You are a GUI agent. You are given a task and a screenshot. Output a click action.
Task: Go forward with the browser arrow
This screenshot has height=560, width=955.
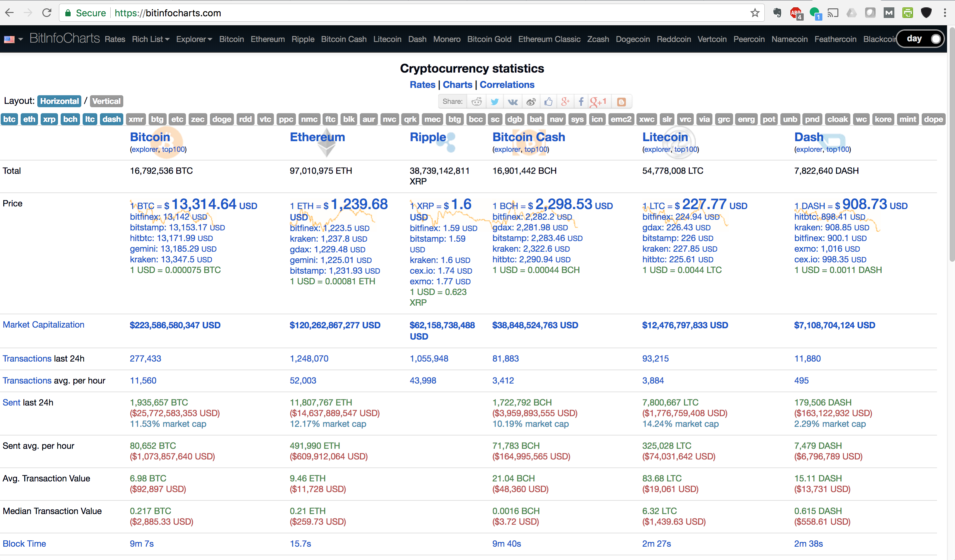pos(28,13)
